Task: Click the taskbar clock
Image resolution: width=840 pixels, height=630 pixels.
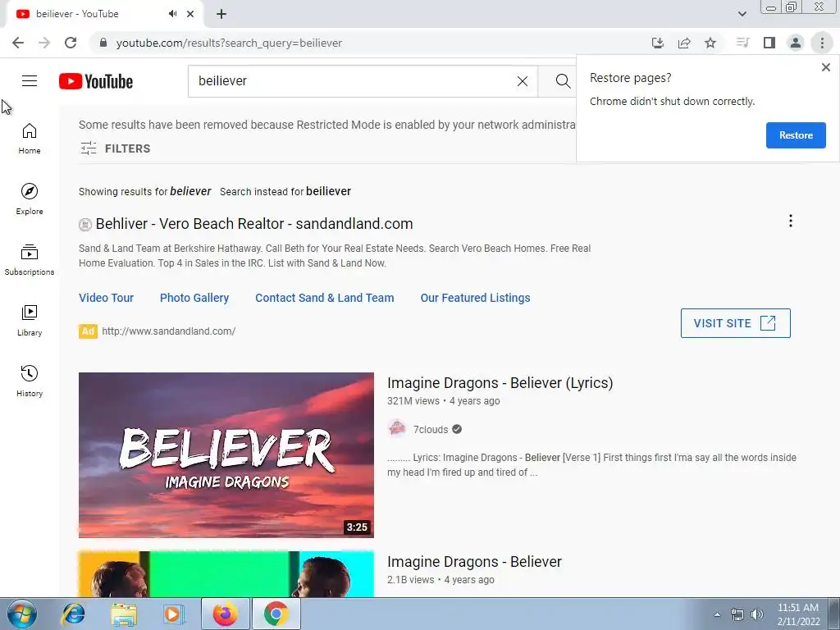Action: [798, 614]
